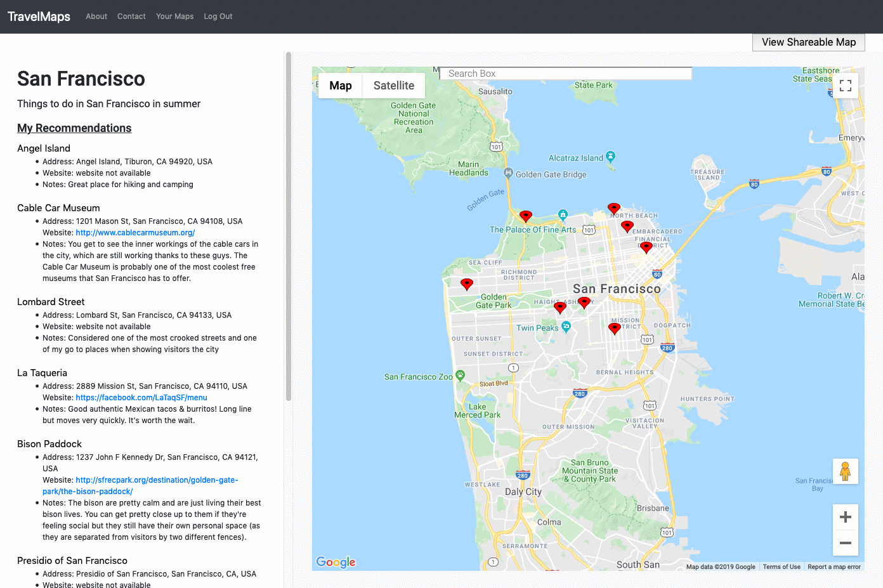Select the Map view type

pyautogui.click(x=341, y=86)
